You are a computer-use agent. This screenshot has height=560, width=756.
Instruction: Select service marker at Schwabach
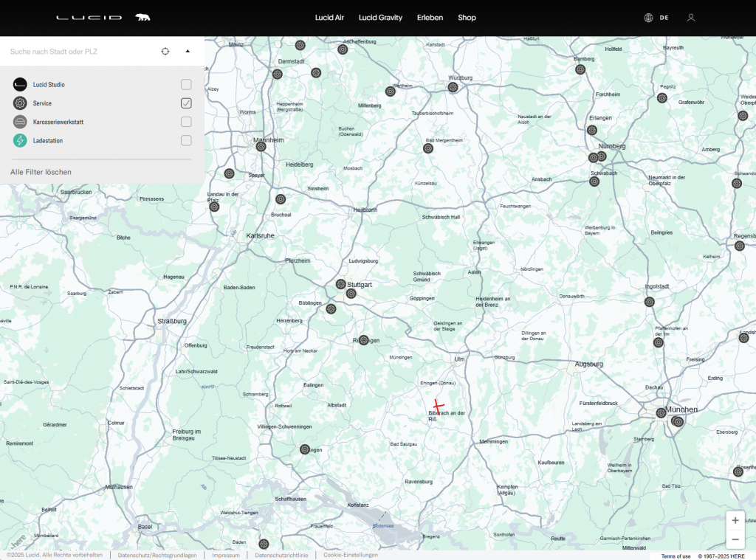[594, 182]
